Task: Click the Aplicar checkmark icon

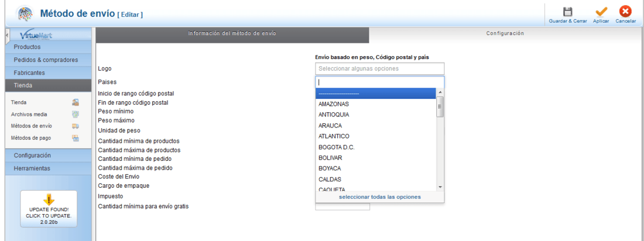Action: point(601,12)
